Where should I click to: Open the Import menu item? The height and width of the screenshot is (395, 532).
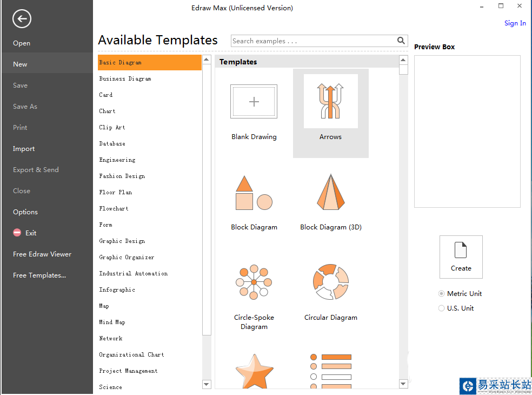coord(24,149)
